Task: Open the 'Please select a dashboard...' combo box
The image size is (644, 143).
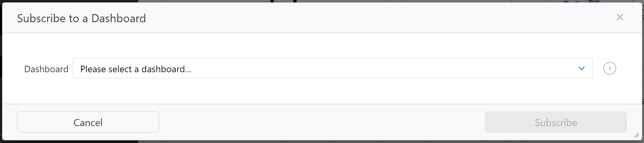Action: click(332, 68)
